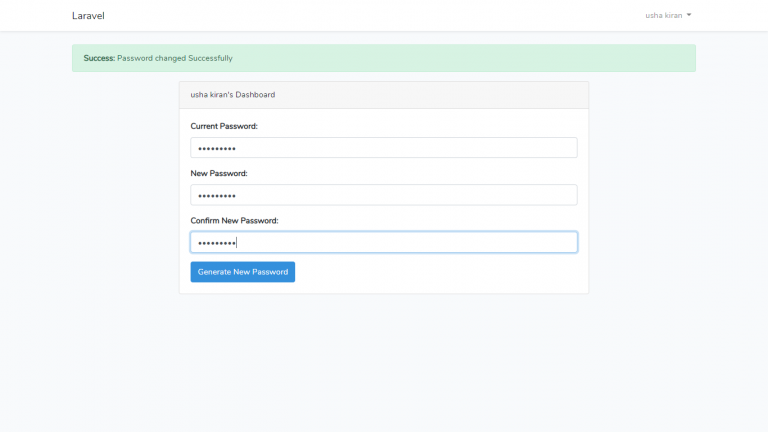Screen dimensions: 768x432
Task: Expand the usha kiran user dropdown
Action: (x=668, y=15)
